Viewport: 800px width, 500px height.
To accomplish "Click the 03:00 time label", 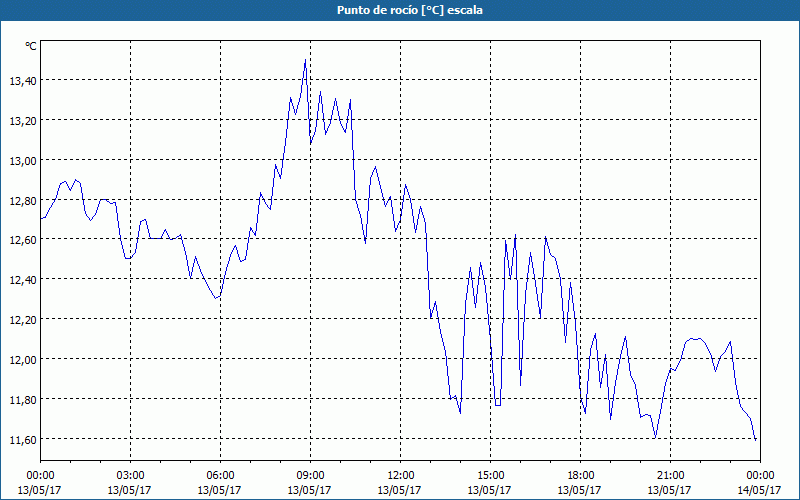I will click(x=130, y=476).
